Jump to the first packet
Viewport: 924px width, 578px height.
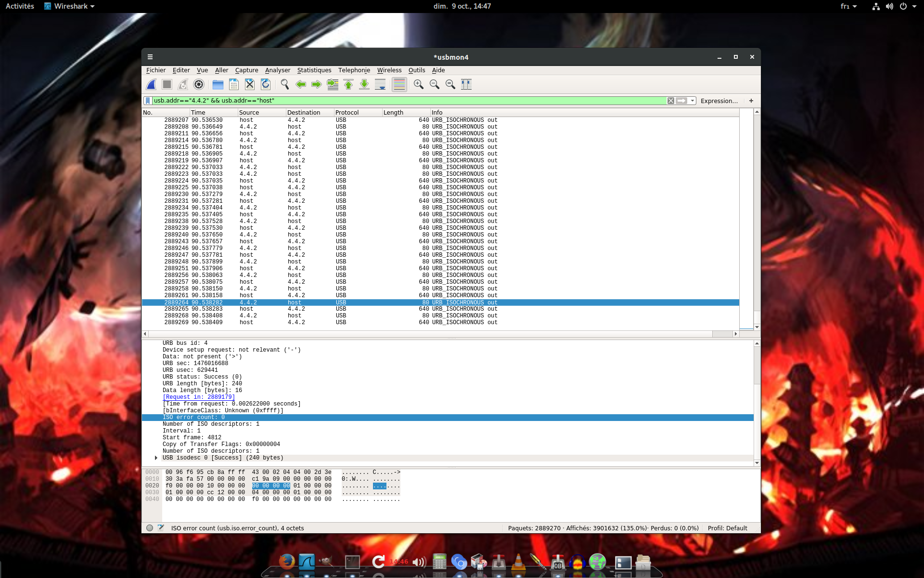click(x=348, y=85)
